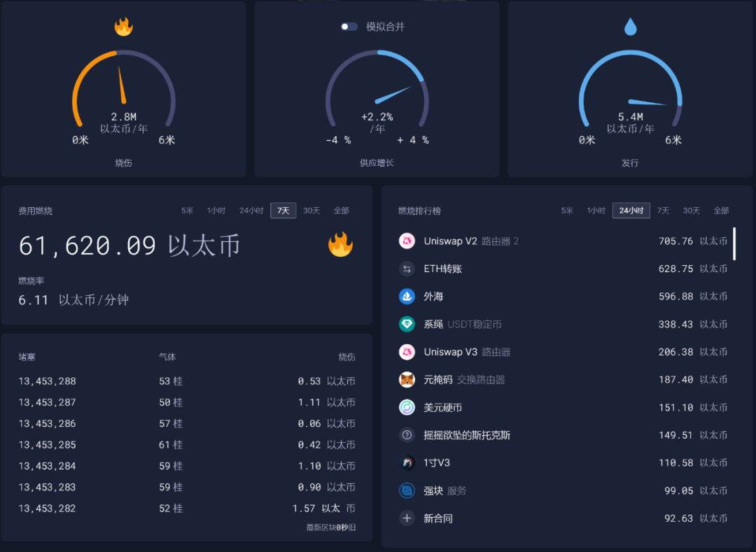Viewport: 756px width, 552px height.
Task: Open the 强块 服务 entry
Action: (563, 491)
